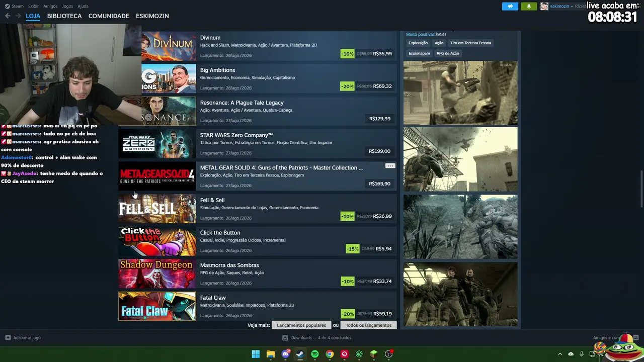Open OBS Studio from the taskbar
This screenshot has width=644, height=362.
388,354
